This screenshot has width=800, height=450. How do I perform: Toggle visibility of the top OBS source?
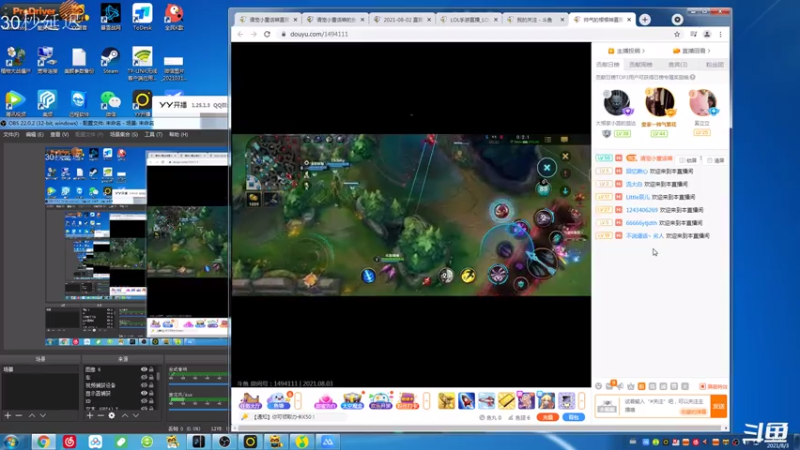pyautogui.click(x=144, y=369)
